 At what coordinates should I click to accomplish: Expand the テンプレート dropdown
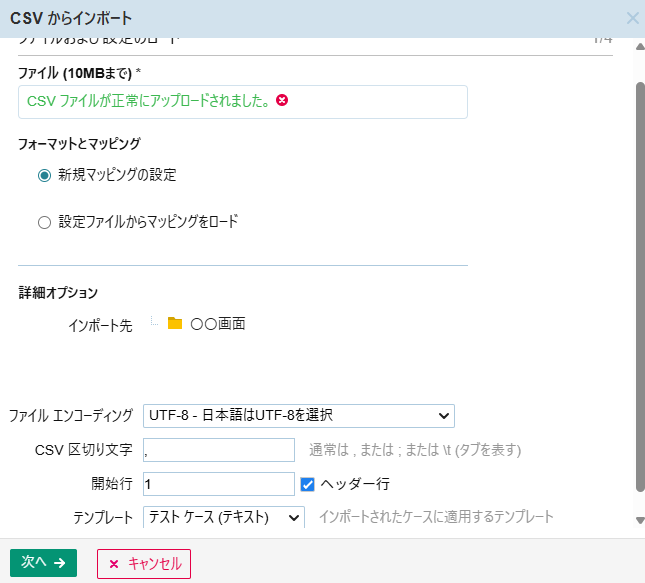[224, 517]
